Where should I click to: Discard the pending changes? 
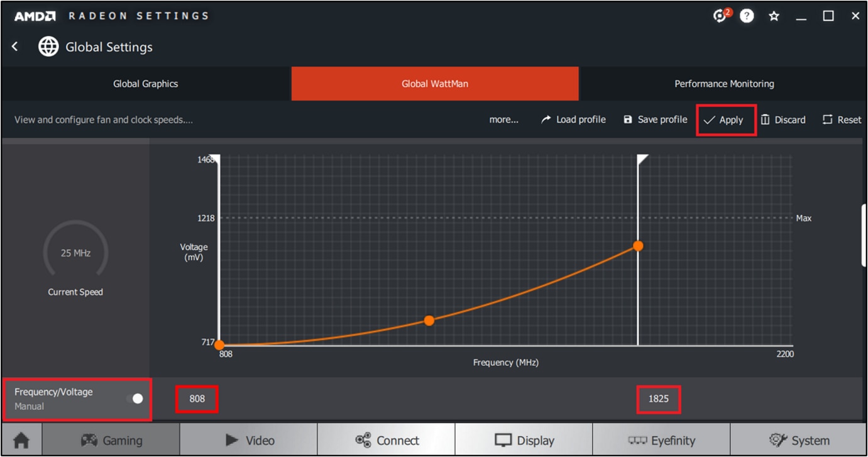pos(783,120)
